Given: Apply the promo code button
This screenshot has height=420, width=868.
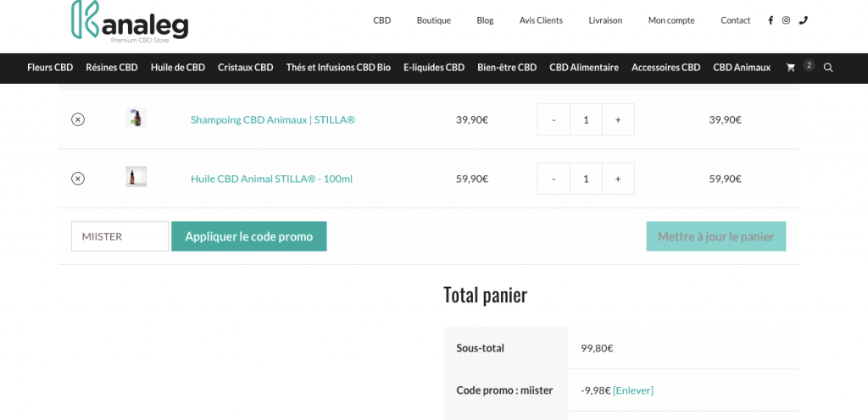Looking at the screenshot, I should coord(249,236).
